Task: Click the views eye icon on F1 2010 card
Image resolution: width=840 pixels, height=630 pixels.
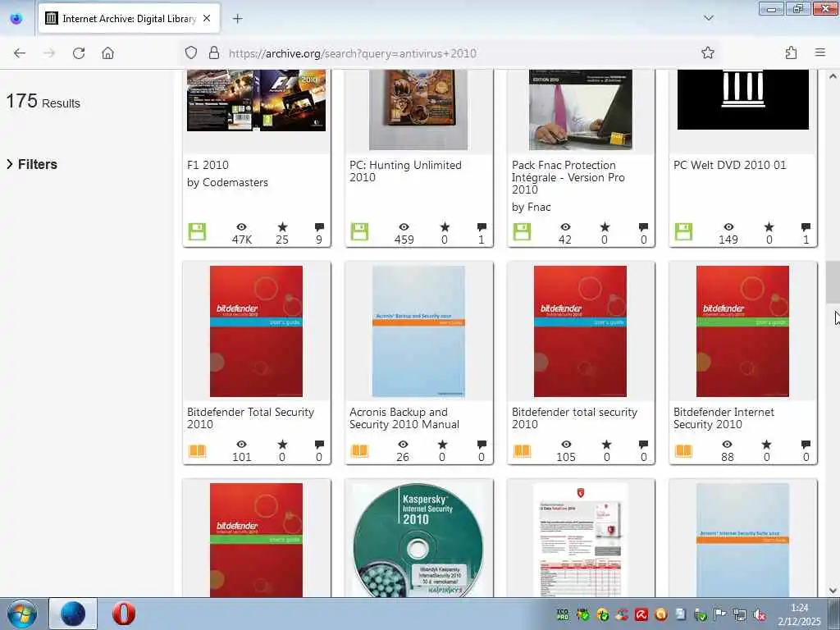Action: point(242,227)
